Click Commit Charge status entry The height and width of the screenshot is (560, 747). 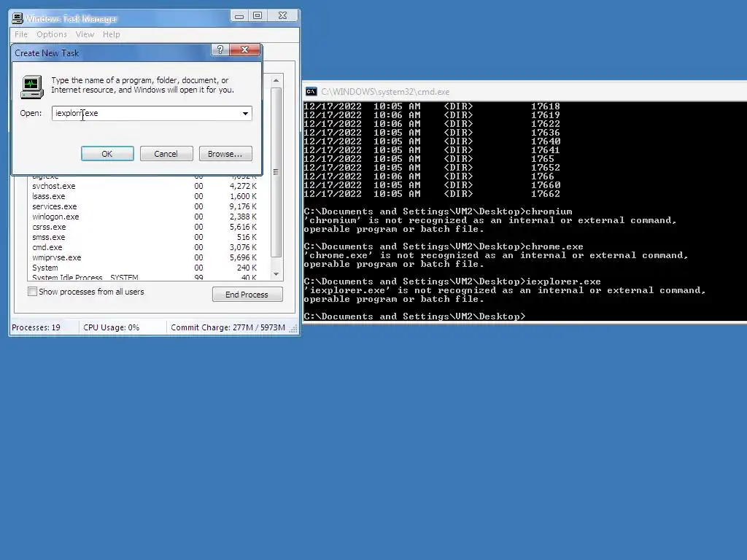click(x=228, y=327)
